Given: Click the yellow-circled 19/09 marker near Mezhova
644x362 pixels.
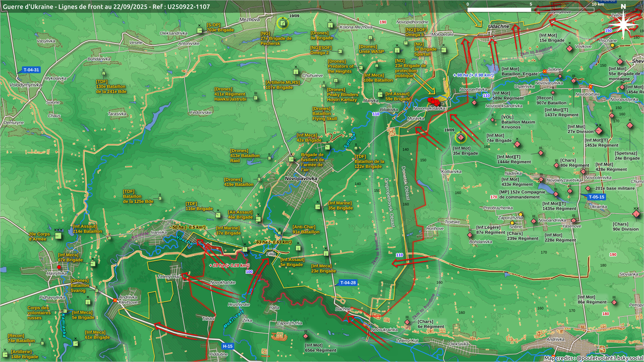Looking at the screenshot, I should pos(283,23).
